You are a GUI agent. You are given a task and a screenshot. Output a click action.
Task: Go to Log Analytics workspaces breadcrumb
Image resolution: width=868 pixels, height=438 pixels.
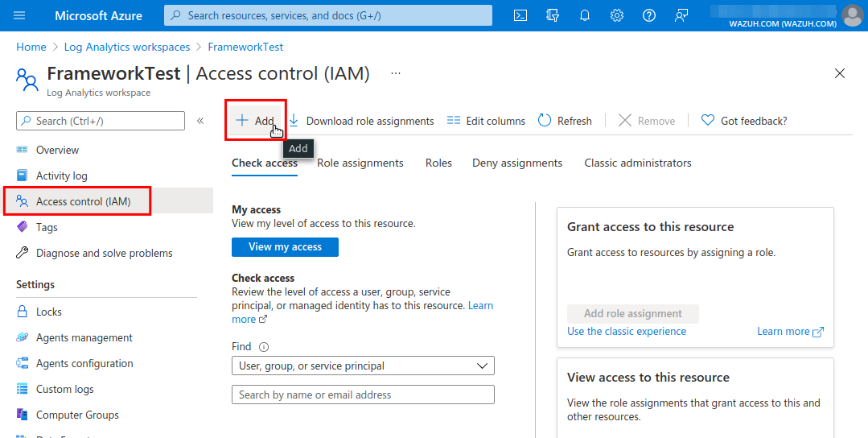(127, 47)
